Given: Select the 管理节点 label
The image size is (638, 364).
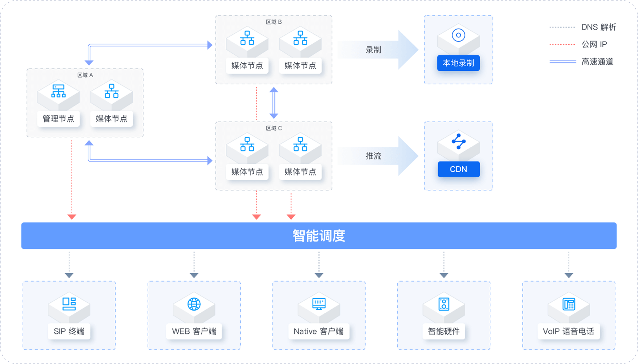Looking at the screenshot, I should [x=58, y=119].
